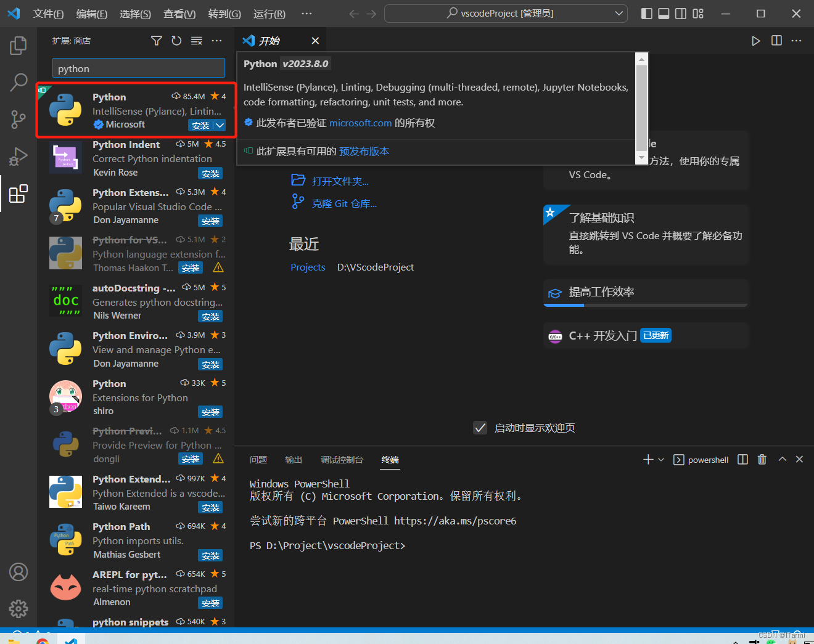Viewport: 814px width, 644px height.
Task: Open extensions view more actions menu
Action: click(216, 41)
